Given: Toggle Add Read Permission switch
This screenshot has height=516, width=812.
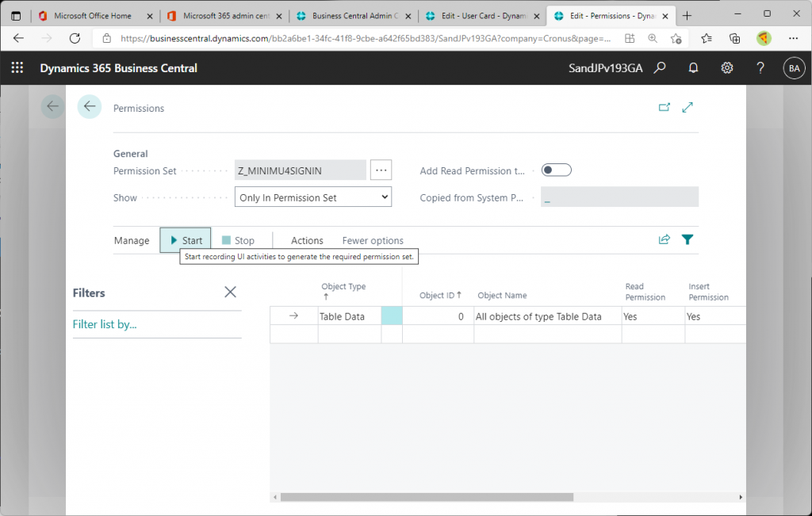Looking at the screenshot, I should pyautogui.click(x=556, y=170).
